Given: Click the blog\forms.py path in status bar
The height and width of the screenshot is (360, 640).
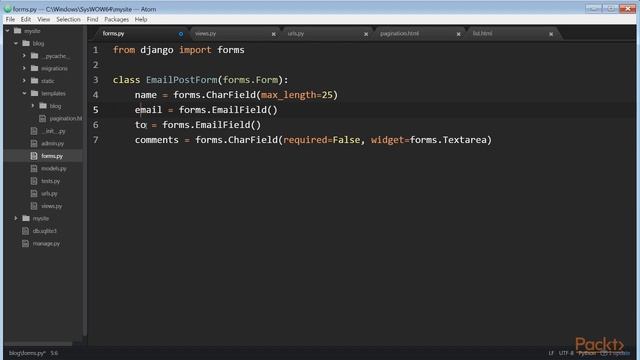Looking at the screenshot, I should point(27,353).
